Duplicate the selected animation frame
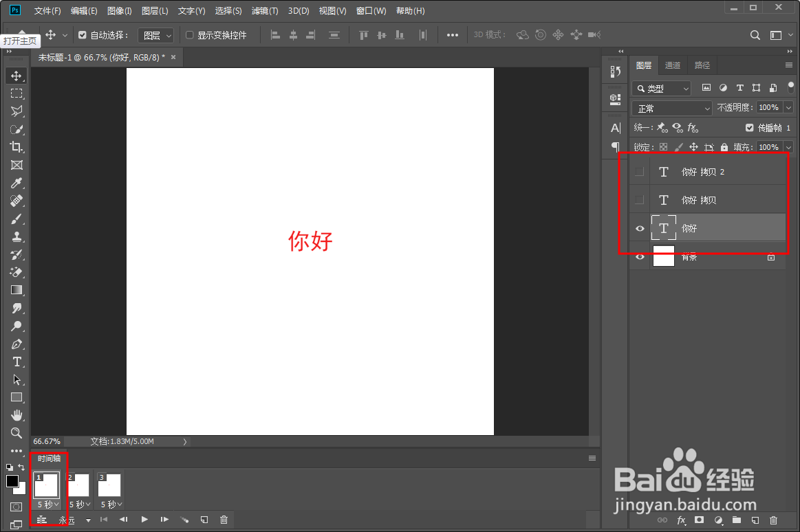 (x=204, y=520)
